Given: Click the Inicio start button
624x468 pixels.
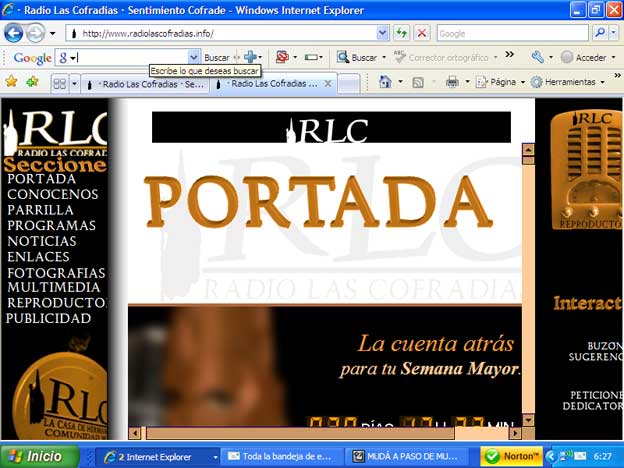Looking at the screenshot, I should pyautogui.click(x=37, y=456).
